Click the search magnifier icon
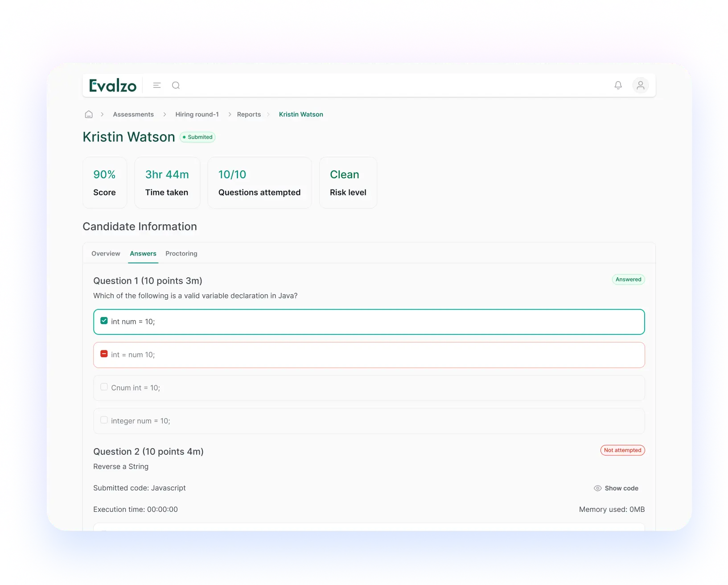The image size is (728, 585). coord(176,85)
